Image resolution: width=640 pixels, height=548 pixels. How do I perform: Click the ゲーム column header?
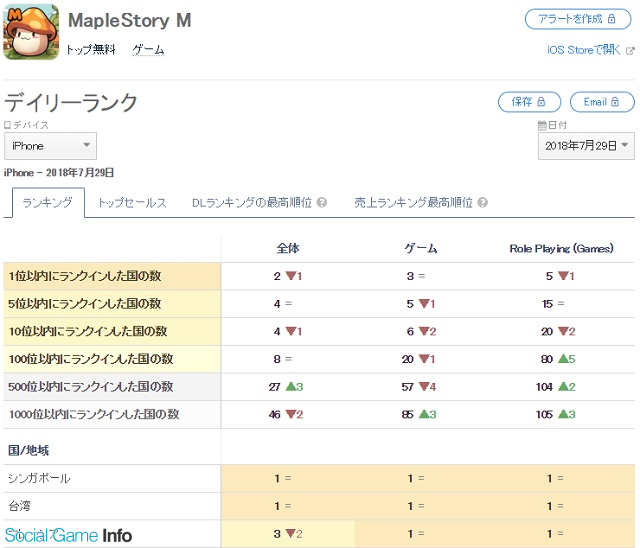(421, 248)
